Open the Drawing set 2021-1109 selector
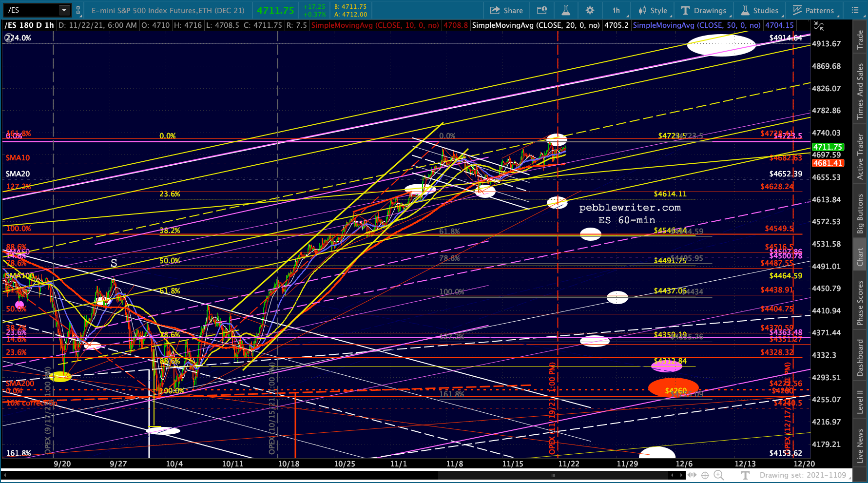Viewport: 868px width, 483px height. tap(803, 475)
